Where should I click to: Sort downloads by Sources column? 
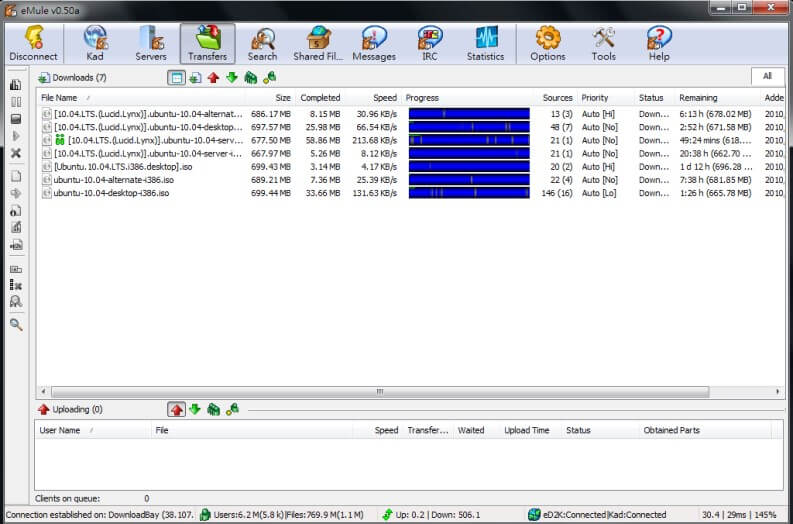pyautogui.click(x=556, y=98)
